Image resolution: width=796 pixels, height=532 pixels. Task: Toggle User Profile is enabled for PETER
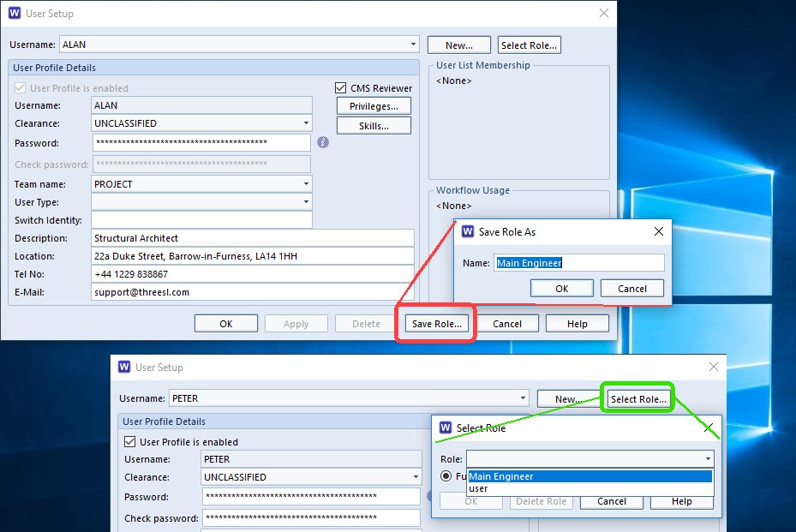(130, 442)
